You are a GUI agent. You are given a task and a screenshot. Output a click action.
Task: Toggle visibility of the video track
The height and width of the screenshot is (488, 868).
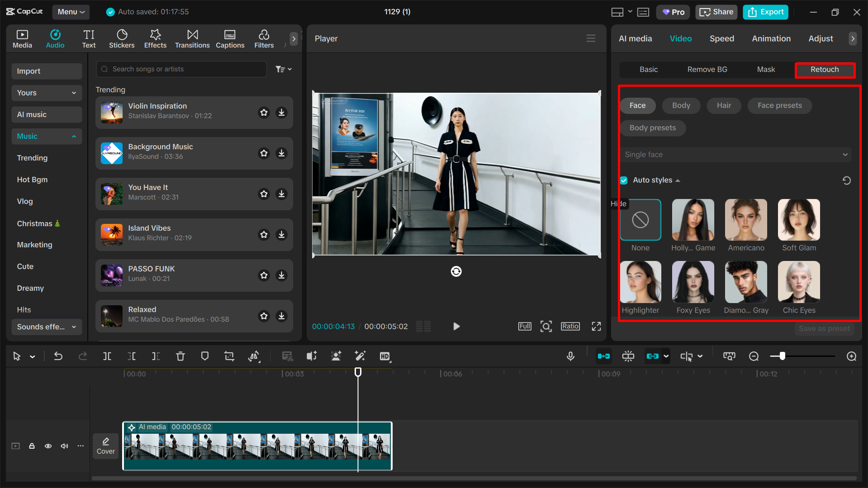point(48,446)
